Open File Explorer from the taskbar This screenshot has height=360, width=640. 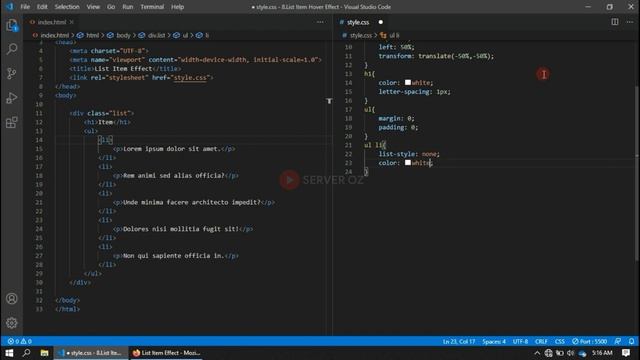click(x=44, y=353)
